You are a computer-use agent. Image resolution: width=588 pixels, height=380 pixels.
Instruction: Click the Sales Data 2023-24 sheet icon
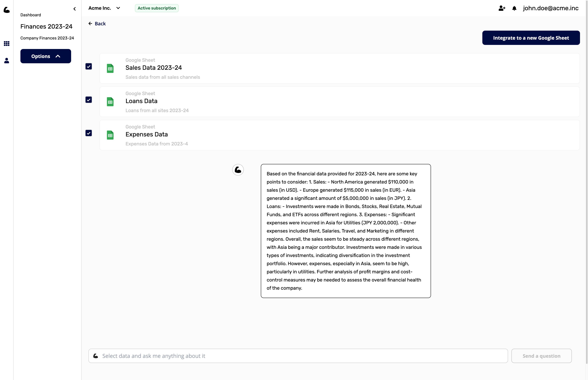point(110,68)
